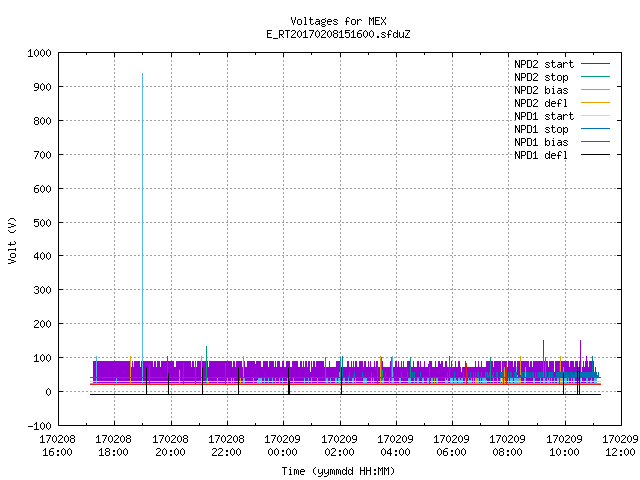This screenshot has width=640, height=480.
Task: Click the 'NPD2 start' legend label
Action: (x=544, y=64)
